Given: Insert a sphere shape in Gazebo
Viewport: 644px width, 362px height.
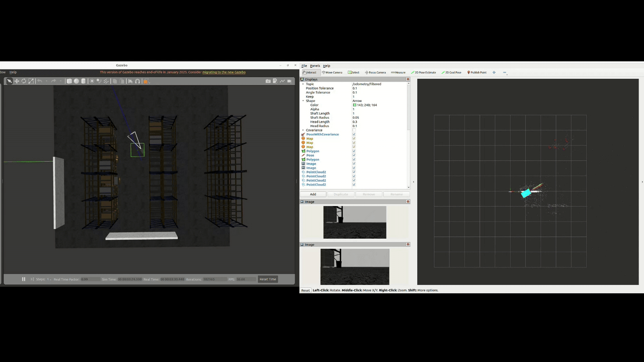Looking at the screenshot, I should tap(76, 81).
